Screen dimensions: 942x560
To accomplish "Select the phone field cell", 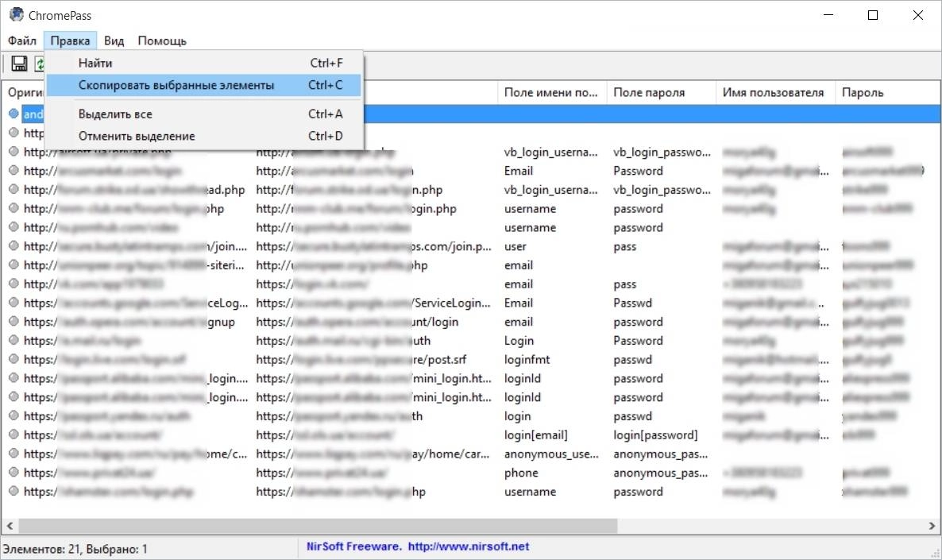I will coord(521,473).
